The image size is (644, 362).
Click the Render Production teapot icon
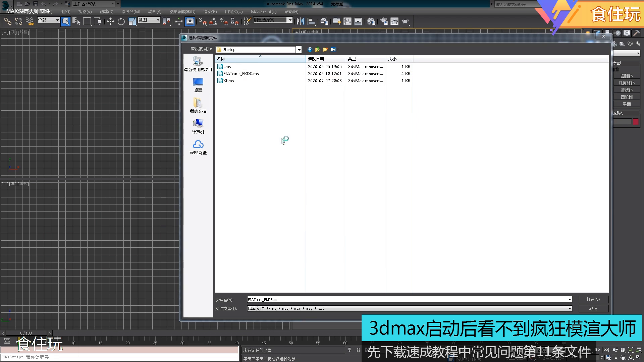(406, 21)
